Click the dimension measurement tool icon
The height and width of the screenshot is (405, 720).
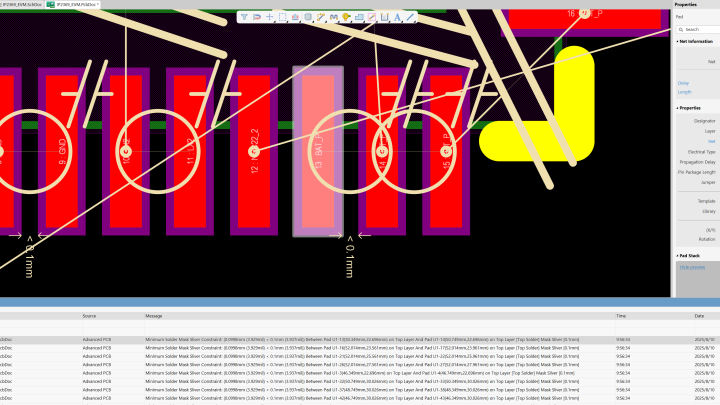pyautogui.click(x=385, y=17)
